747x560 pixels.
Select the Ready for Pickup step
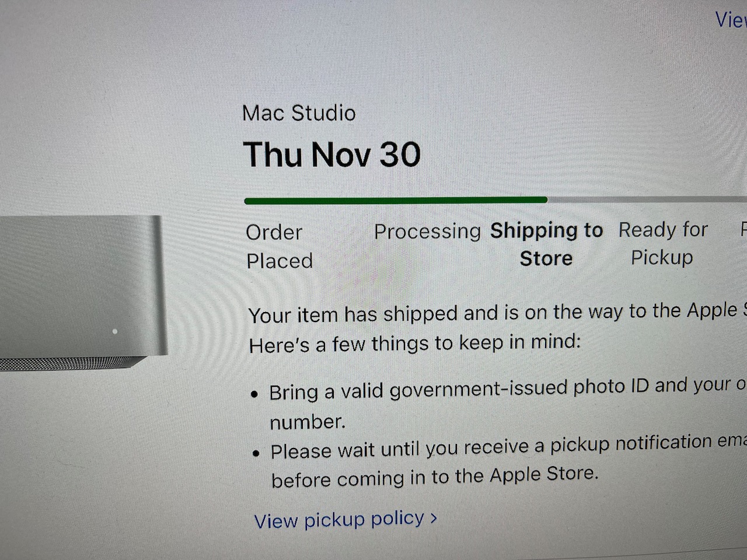663,243
